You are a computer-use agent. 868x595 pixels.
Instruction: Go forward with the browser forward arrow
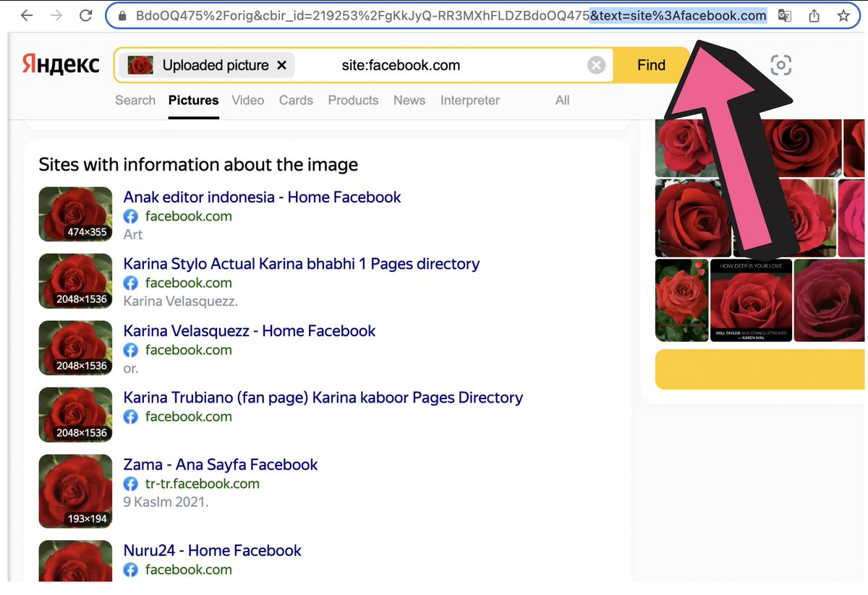coord(56,15)
